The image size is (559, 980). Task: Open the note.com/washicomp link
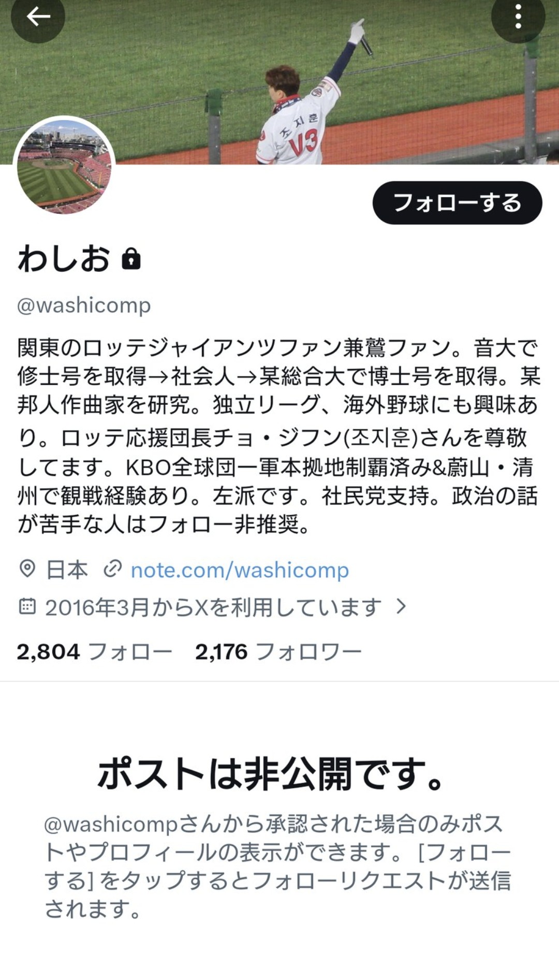pos(240,569)
